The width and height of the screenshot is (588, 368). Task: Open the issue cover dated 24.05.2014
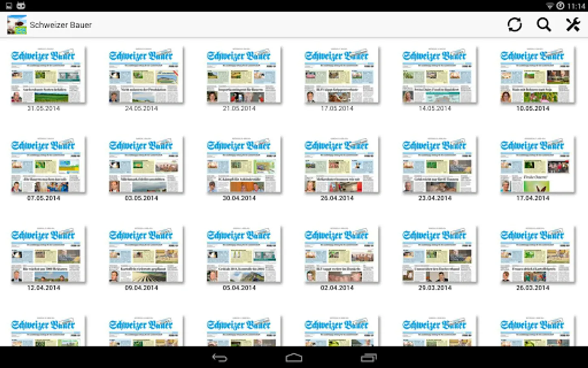click(146, 74)
